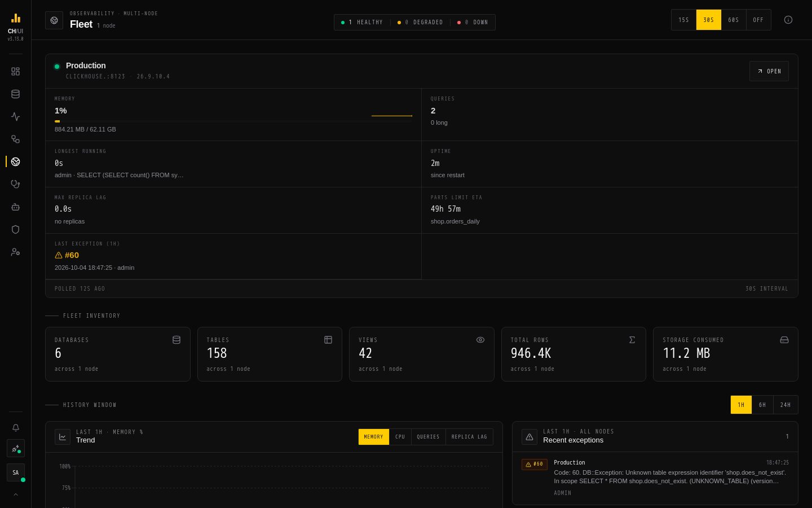The width and height of the screenshot is (812, 508).
Task: Click the connection plug icon
Action: tap(16, 449)
